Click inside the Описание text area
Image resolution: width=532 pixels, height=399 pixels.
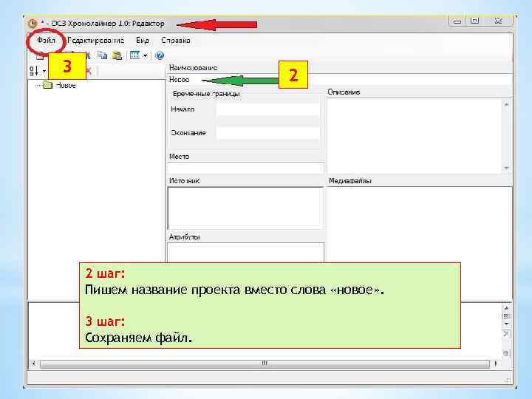415,135
